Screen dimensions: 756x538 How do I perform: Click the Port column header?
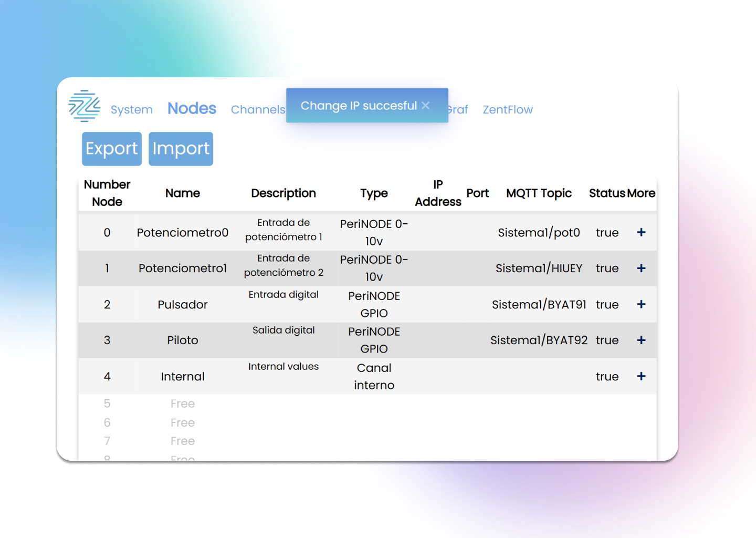[478, 193]
